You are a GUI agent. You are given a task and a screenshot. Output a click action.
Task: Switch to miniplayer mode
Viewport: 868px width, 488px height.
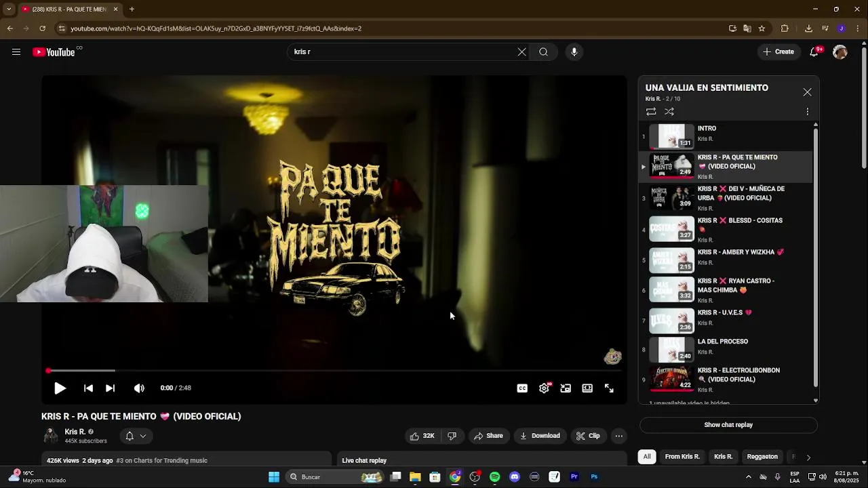point(566,388)
